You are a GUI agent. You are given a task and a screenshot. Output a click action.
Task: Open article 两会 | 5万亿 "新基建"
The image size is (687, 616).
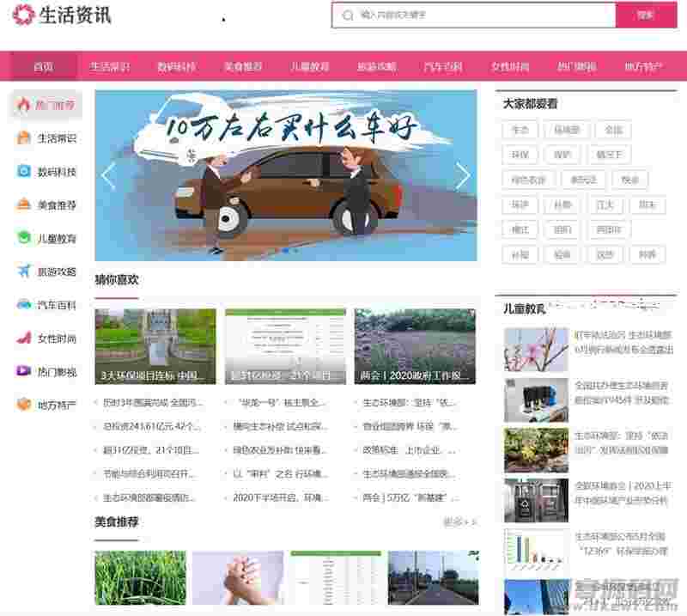tap(410, 498)
